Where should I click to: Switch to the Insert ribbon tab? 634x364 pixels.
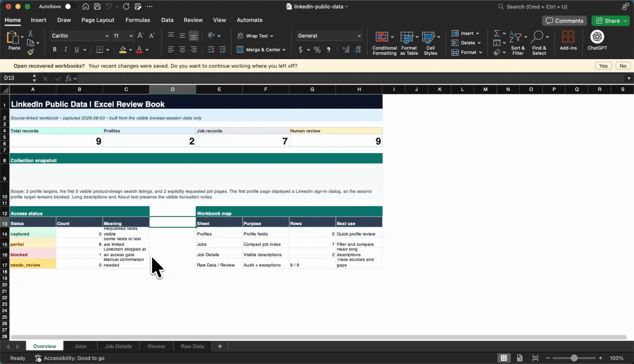point(38,20)
